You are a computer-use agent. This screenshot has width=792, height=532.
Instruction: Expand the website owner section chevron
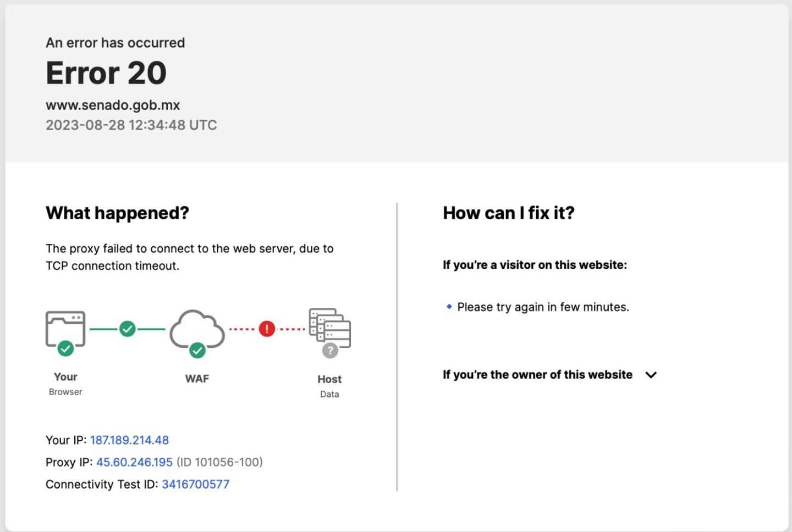pos(651,375)
